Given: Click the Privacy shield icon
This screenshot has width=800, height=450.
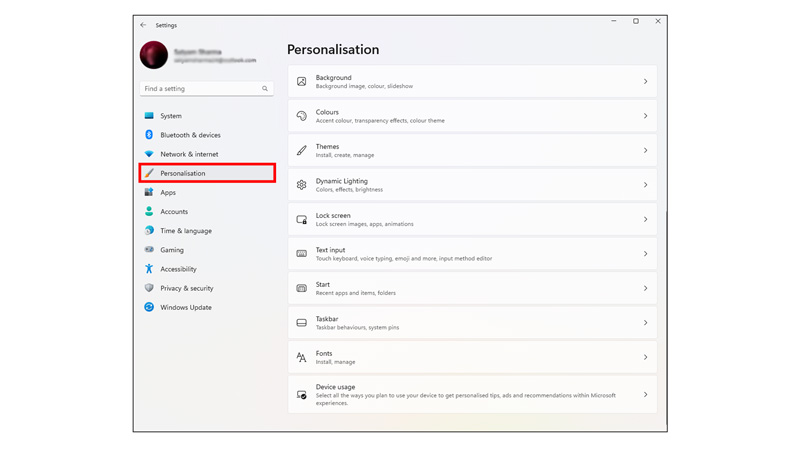Looking at the screenshot, I should [x=149, y=288].
